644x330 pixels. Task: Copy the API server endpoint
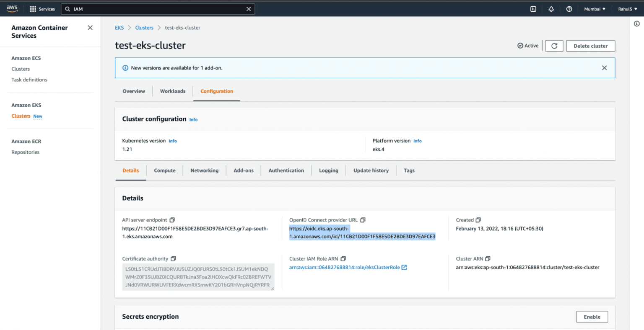(172, 220)
